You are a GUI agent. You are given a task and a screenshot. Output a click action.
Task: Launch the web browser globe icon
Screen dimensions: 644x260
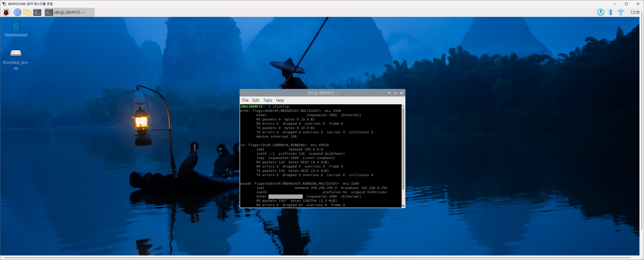coord(17,12)
